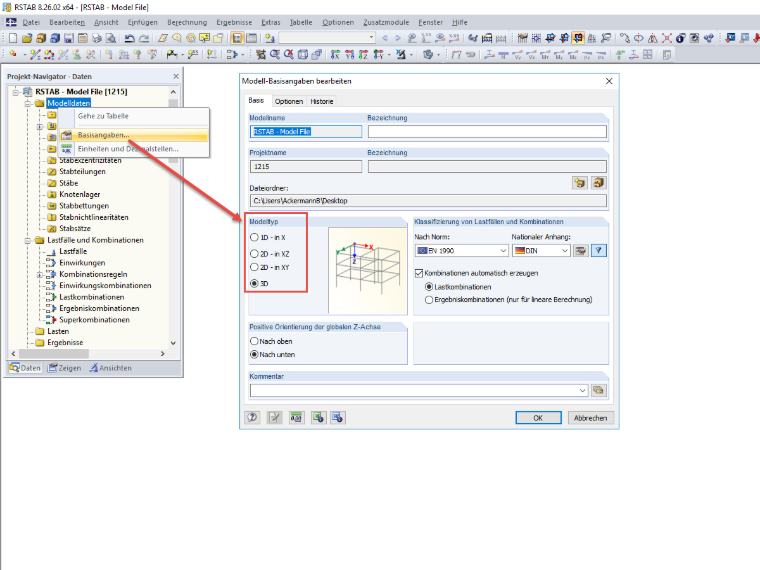
Task: Open project manager icon beside folder button
Action: click(x=599, y=183)
